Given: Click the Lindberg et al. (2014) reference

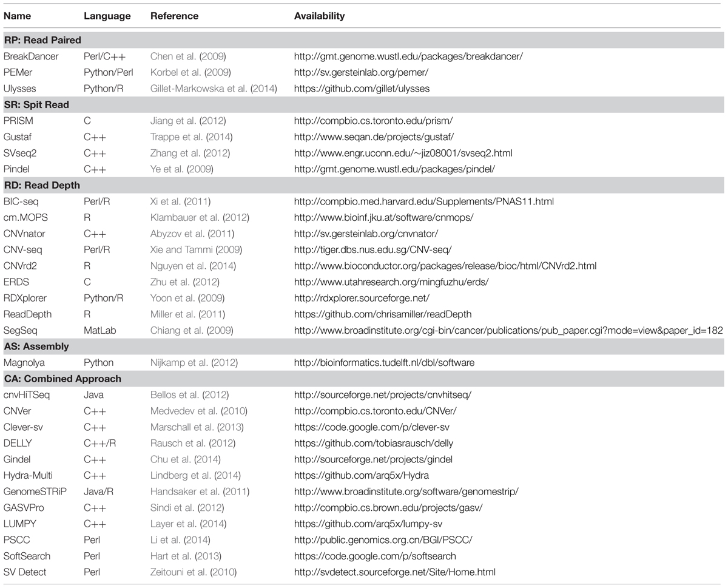Looking at the screenshot, I should [x=195, y=475].
